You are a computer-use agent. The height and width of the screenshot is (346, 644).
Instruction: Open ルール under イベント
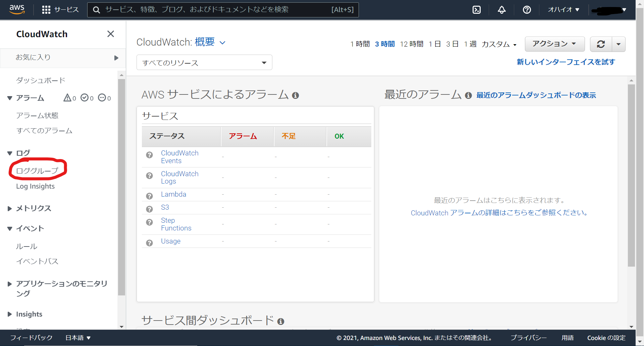(x=26, y=247)
